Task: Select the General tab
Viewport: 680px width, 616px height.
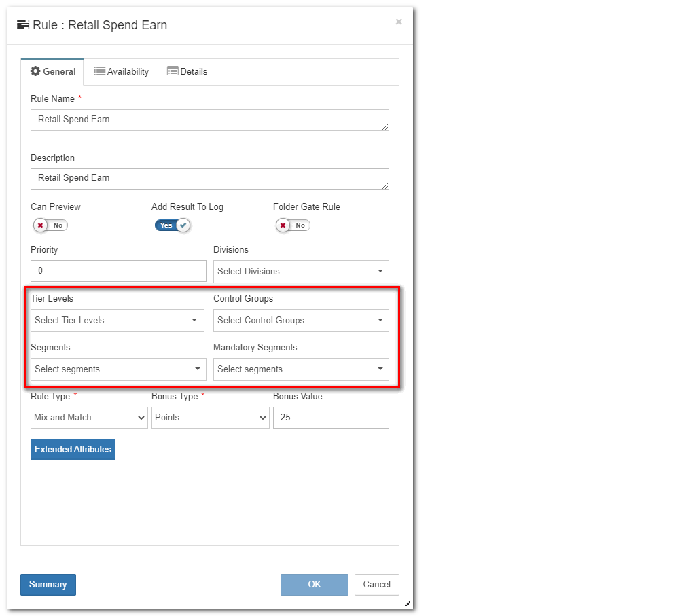Action: (52, 72)
